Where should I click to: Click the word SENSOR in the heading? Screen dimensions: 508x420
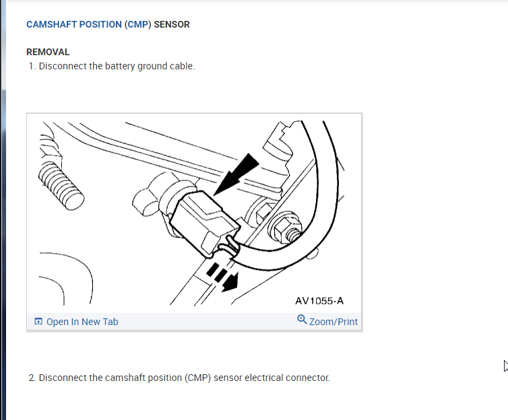click(172, 24)
